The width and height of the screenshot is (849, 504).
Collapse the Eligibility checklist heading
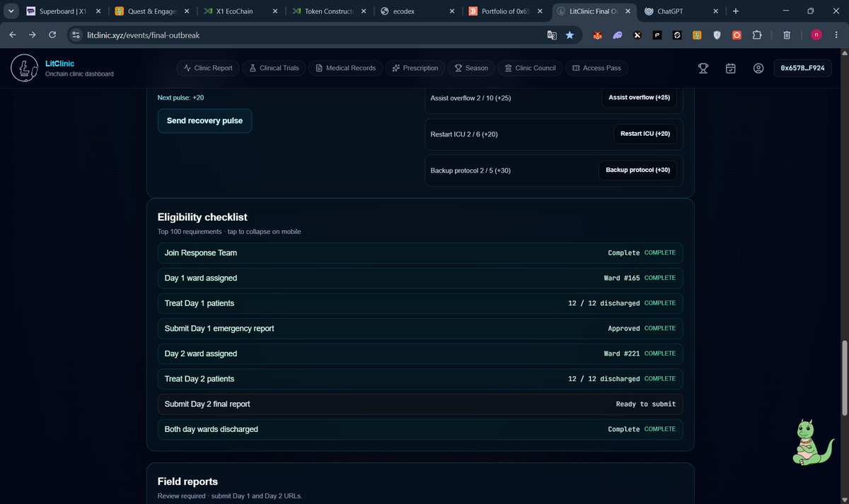pyautogui.click(x=202, y=217)
